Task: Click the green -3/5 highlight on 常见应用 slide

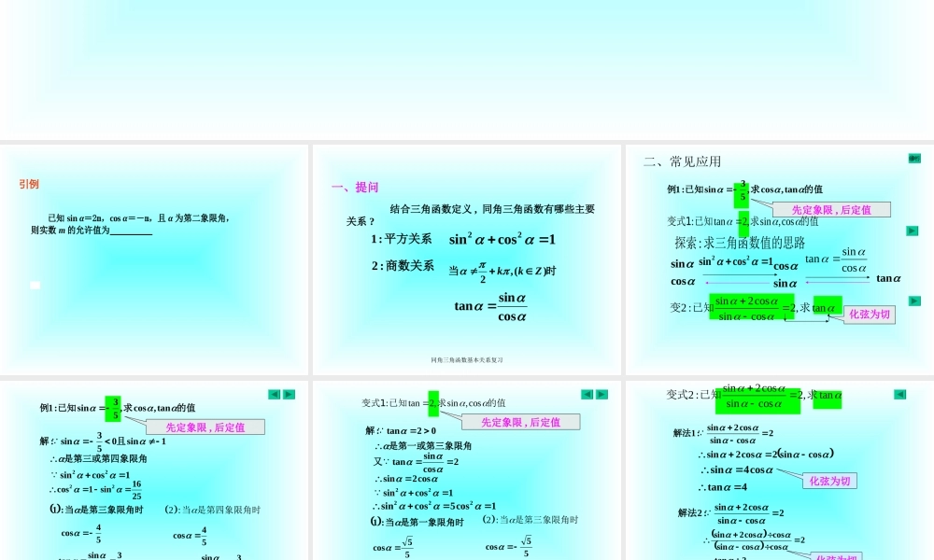Action: 742,194
